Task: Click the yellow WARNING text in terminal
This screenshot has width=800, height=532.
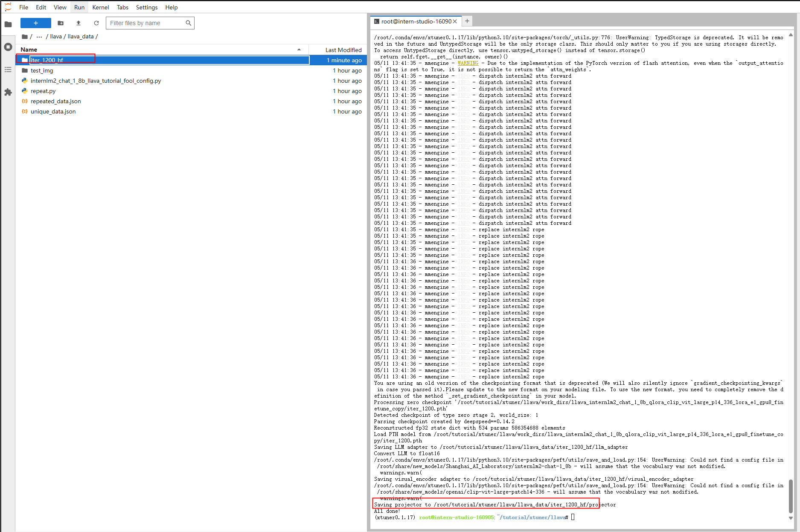Action: [x=468, y=63]
